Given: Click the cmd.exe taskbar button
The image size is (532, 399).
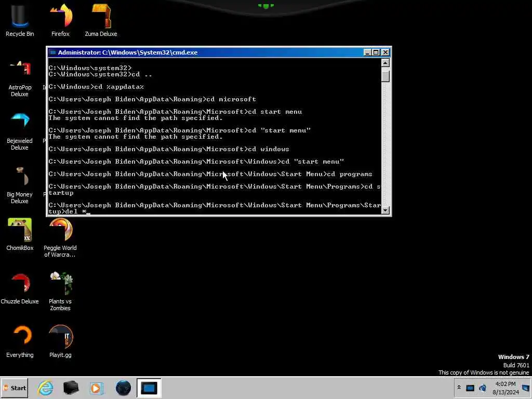Looking at the screenshot, I should [149, 388].
